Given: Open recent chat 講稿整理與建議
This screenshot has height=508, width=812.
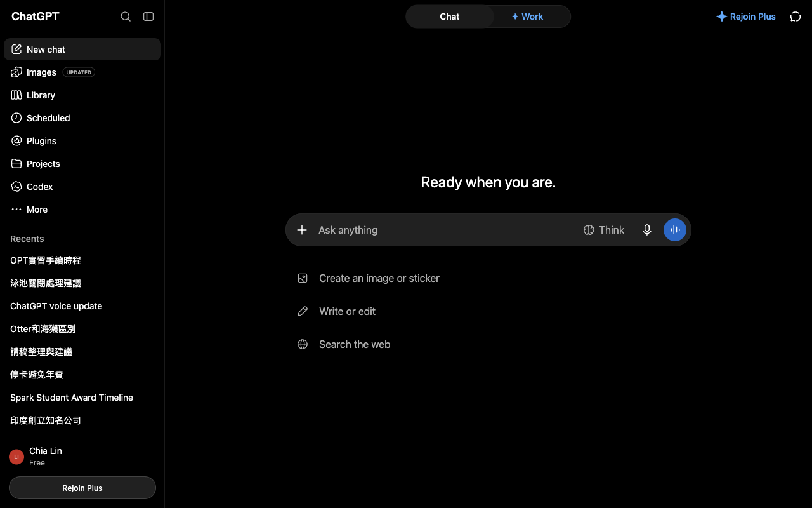Looking at the screenshot, I should pyautogui.click(x=82, y=352).
